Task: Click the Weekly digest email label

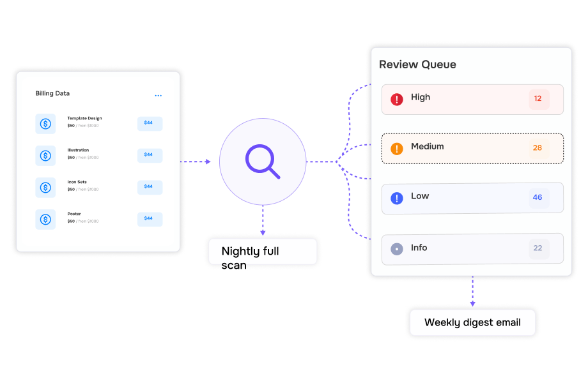Action: 472,322
